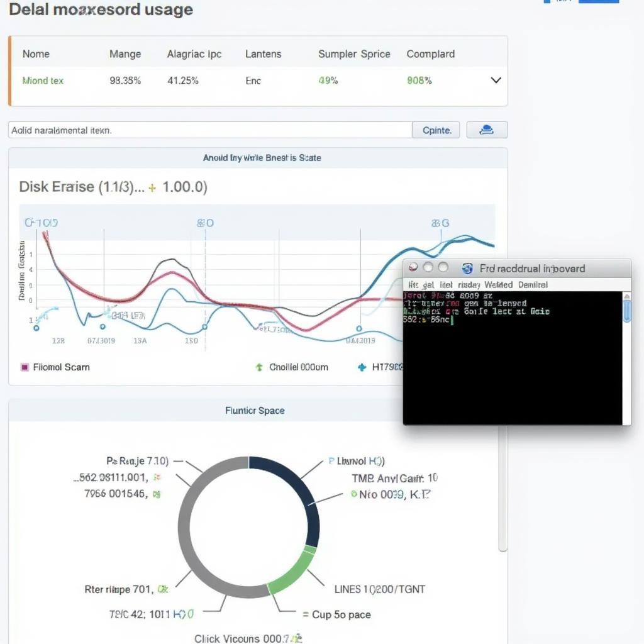Click the 41.25% value in table row
This screenshot has width=644, height=644.
[183, 80]
